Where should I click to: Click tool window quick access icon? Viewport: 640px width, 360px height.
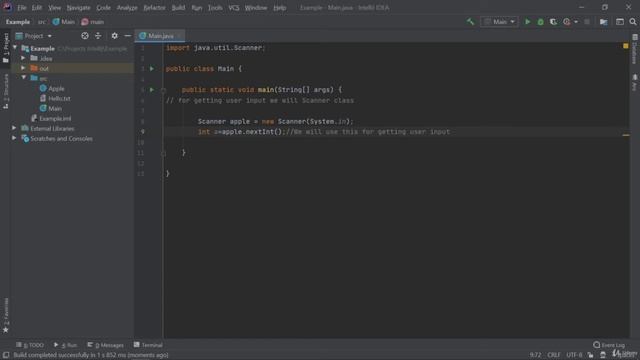point(6,355)
